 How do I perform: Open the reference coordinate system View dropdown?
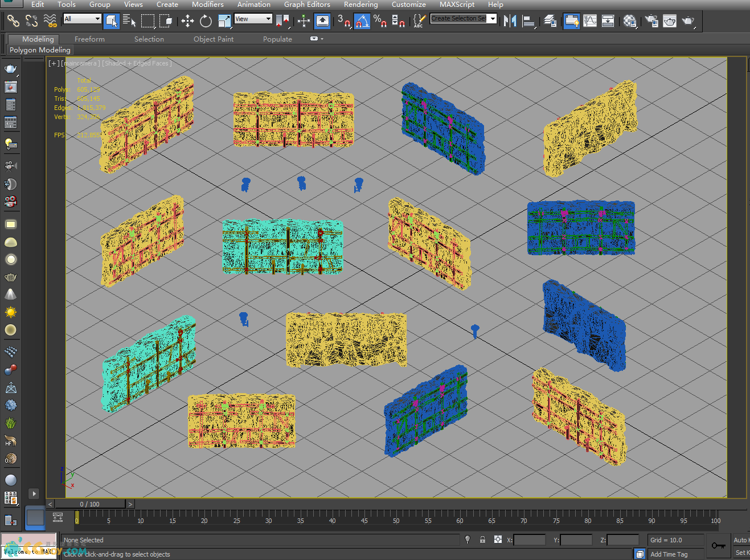[x=253, y=19]
